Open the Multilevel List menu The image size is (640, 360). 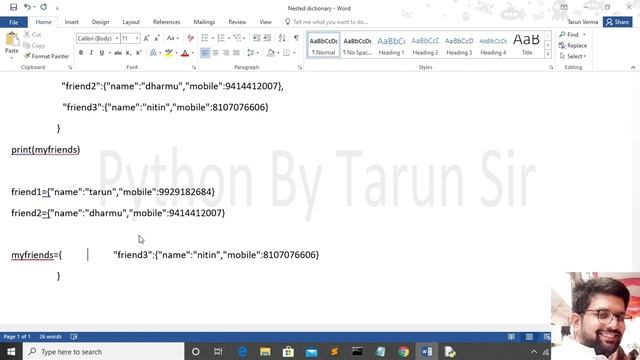pos(239,38)
